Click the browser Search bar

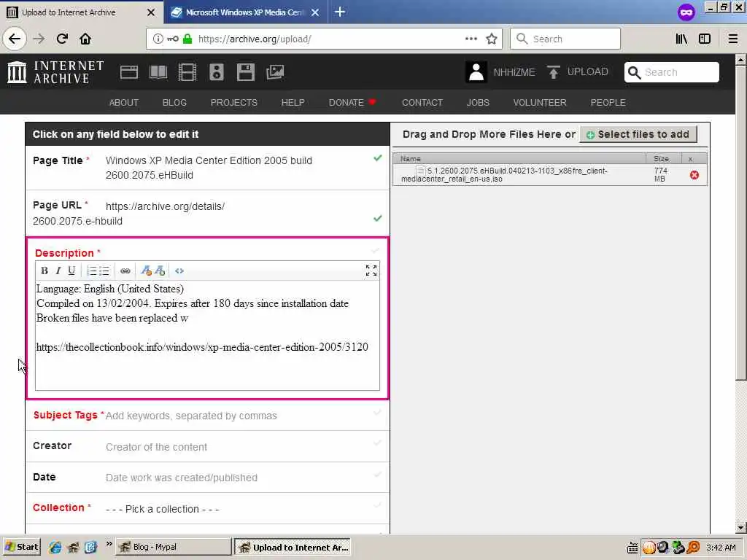tap(565, 39)
